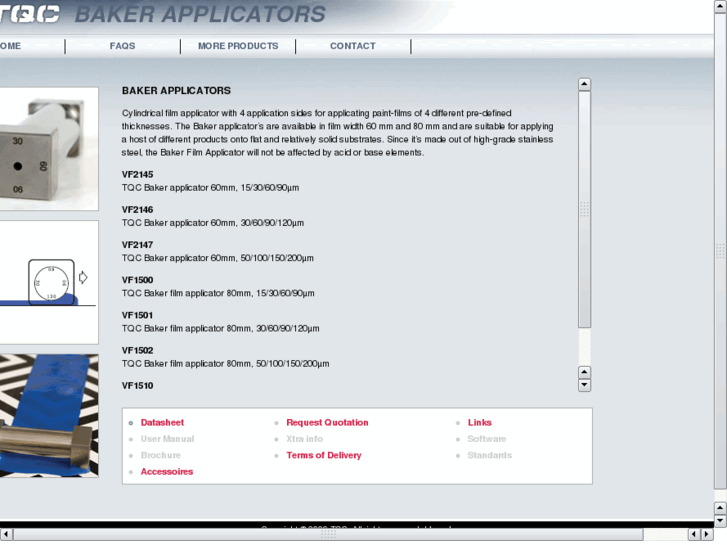
Task: Open the Accessoires link
Action: click(x=167, y=472)
